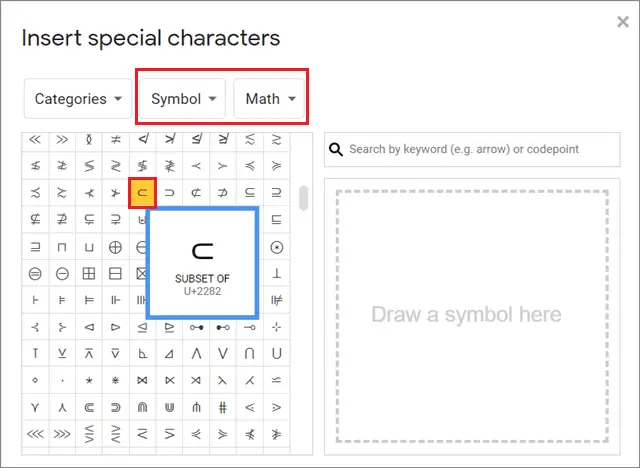Insert the circled plus symbol
This screenshot has height=468, width=640.
click(x=116, y=247)
